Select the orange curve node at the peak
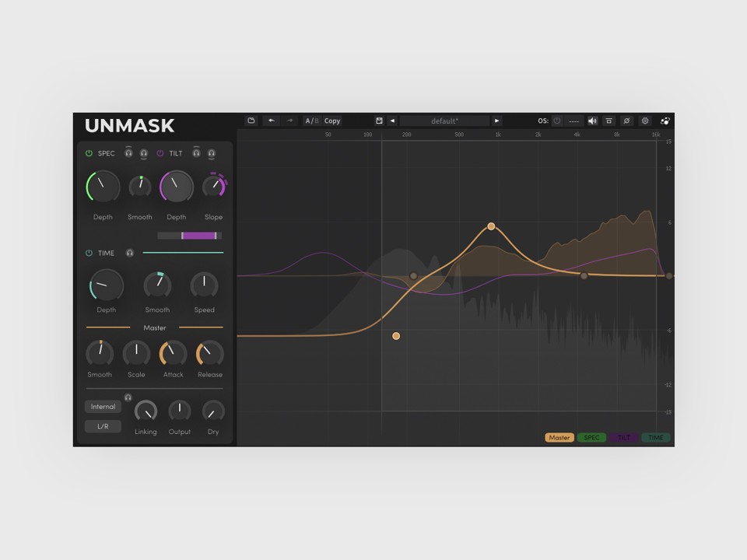The image size is (747, 560). point(491,226)
